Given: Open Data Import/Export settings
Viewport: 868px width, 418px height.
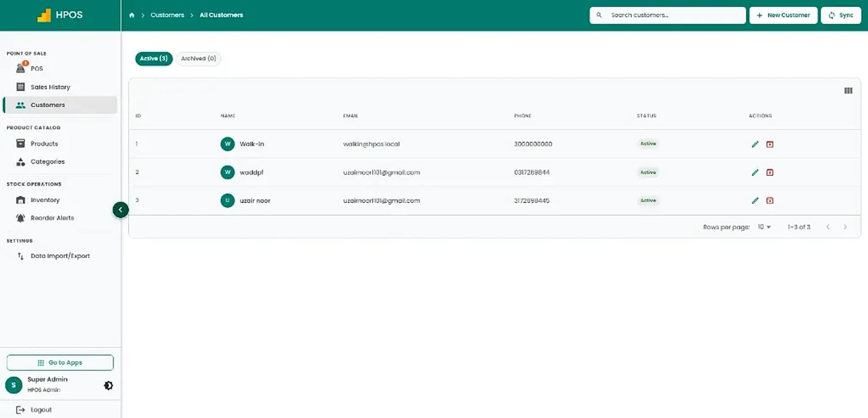Looking at the screenshot, I should click(60, 256).
